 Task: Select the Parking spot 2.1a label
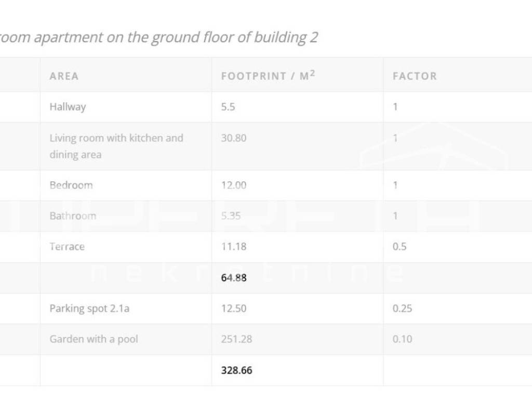coord(89,308)
